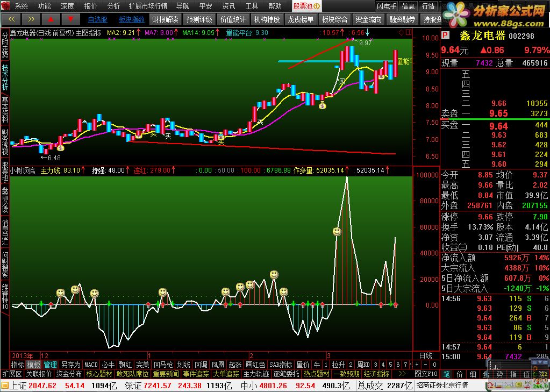550x392 pixels.
Task: Switch to the 股票池 tab
Action: [306, 6]
